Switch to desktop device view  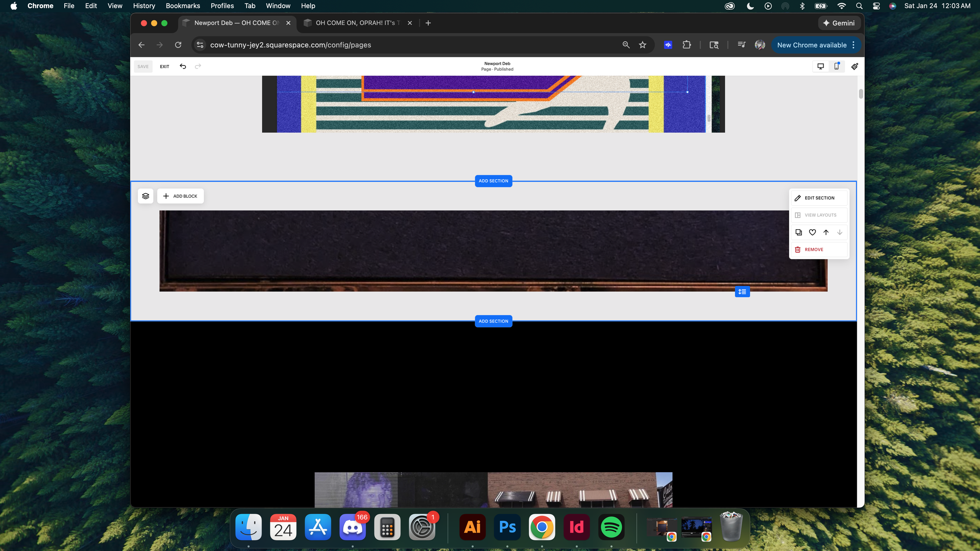coord(820,66)
